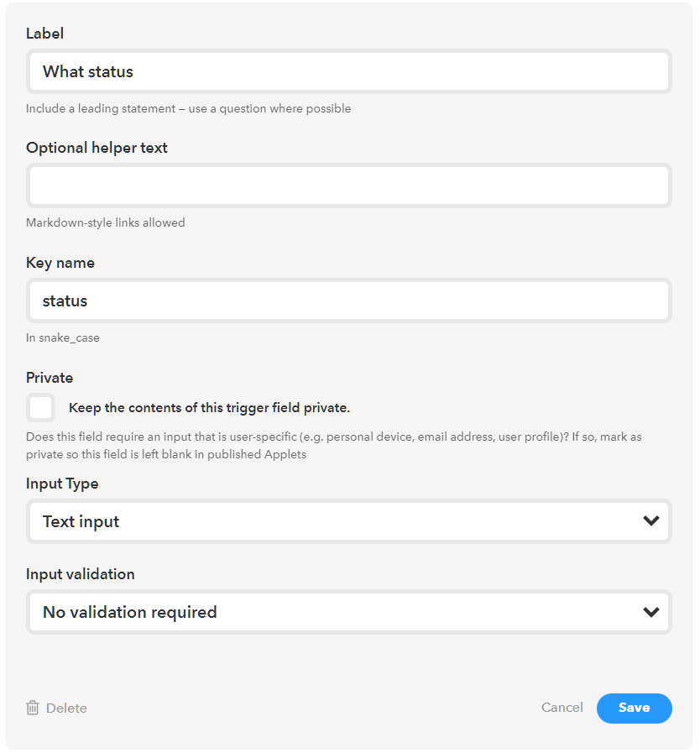The image size is (700, 753).
Task: Click the Input Type chevron arrow
Action: (650, 521)
